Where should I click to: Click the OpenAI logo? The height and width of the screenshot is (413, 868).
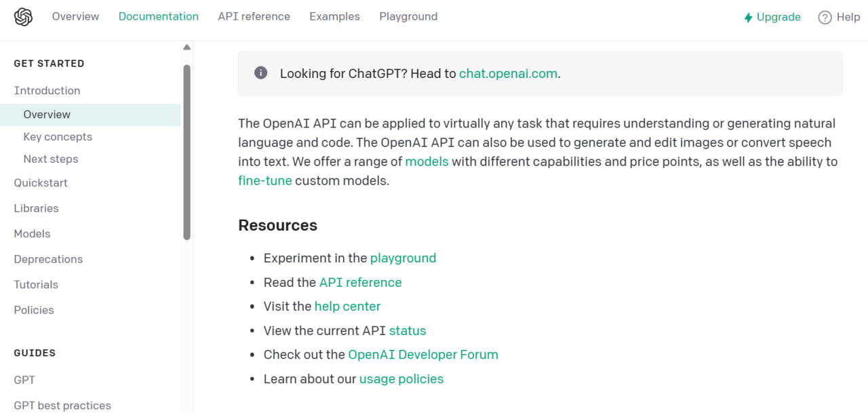click(23, 16)
